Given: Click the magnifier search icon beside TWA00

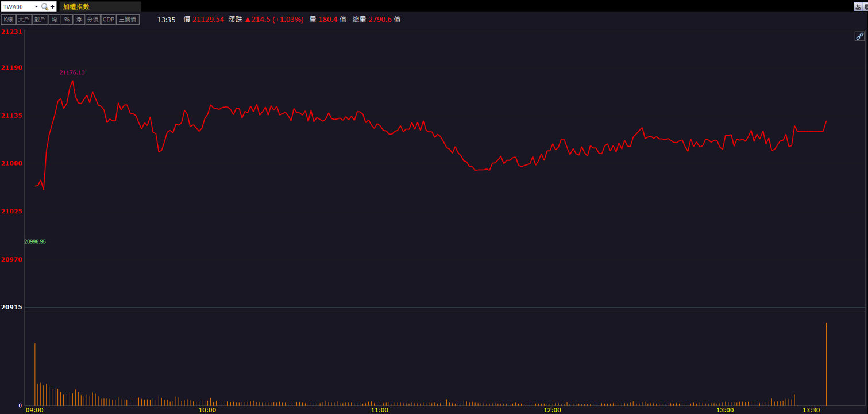Looking at the screenshot, I should pos(45,7).
